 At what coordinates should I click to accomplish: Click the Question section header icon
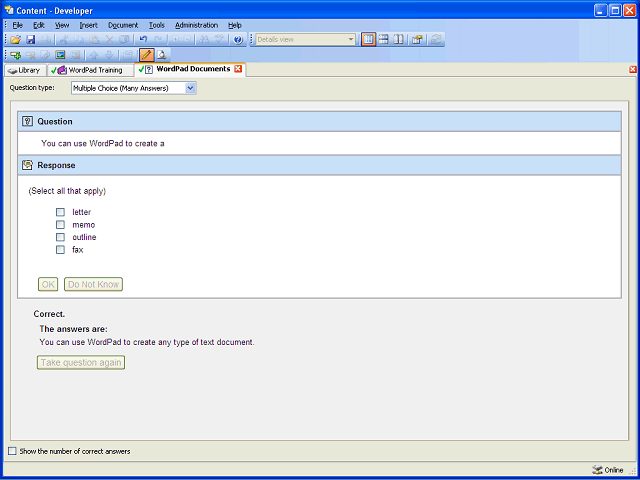tap(27, 121)
